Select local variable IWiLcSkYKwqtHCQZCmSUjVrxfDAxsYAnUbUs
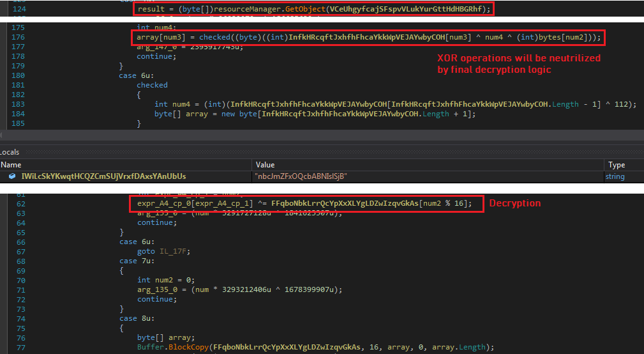Image resolution: width=644 pixels, height=354 pixels. [103, 176]
